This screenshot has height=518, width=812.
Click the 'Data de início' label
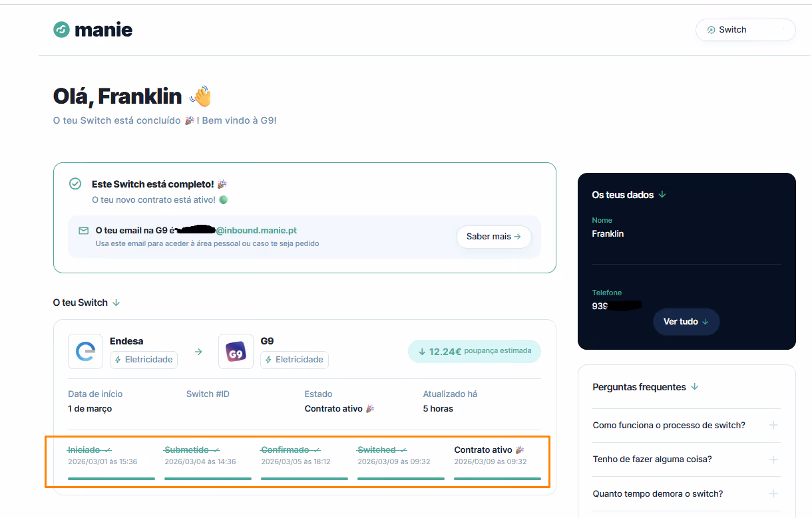coord(95,394)
